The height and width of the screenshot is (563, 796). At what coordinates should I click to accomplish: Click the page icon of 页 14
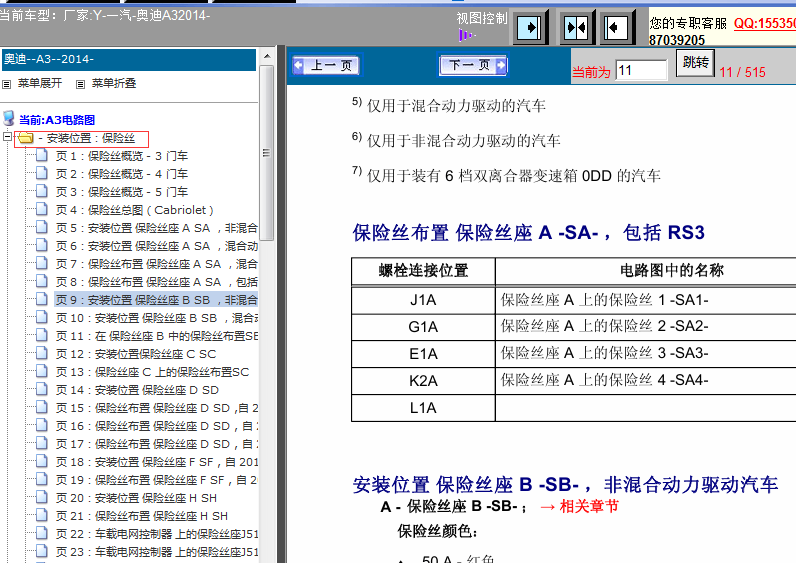tap(42, 389)
